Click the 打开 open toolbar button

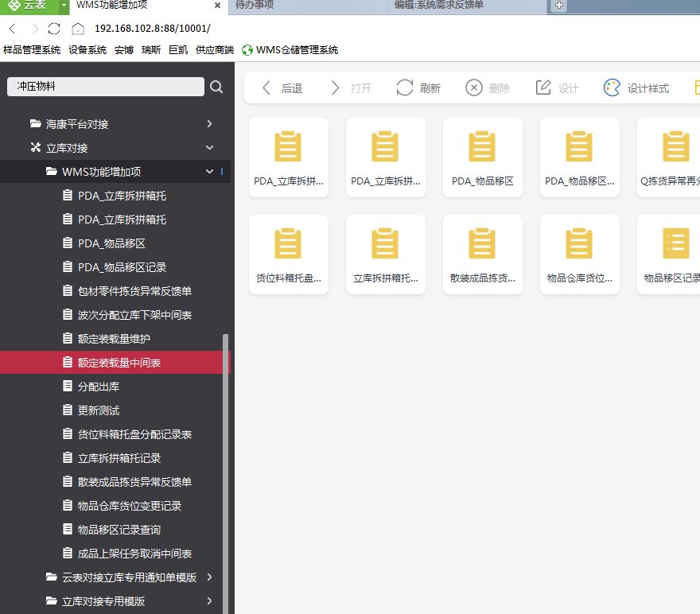351,88
